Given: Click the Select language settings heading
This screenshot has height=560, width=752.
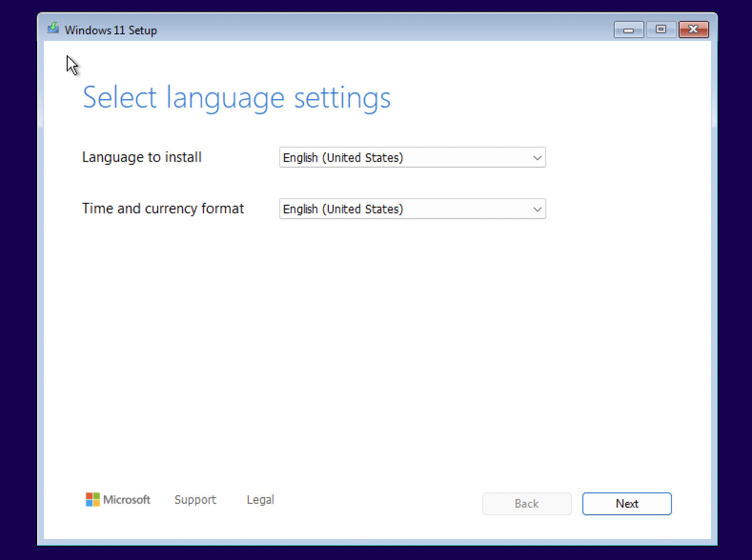Looking at the screenshot, I should tap(236, 99).
